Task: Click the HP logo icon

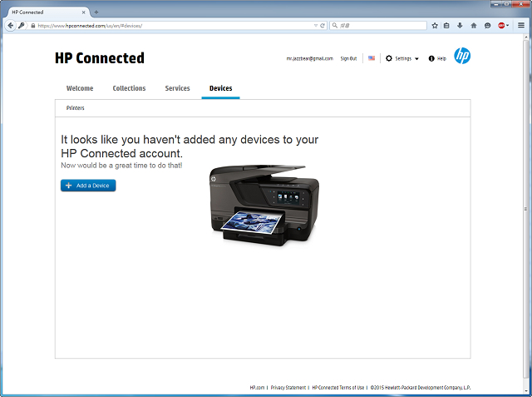Action: click(x=462, y=57)
